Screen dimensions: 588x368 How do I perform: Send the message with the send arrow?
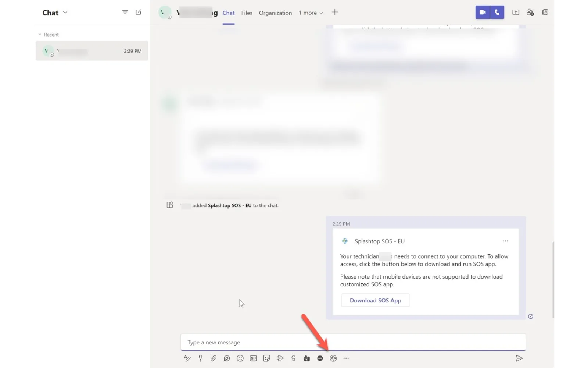[519, 358]
